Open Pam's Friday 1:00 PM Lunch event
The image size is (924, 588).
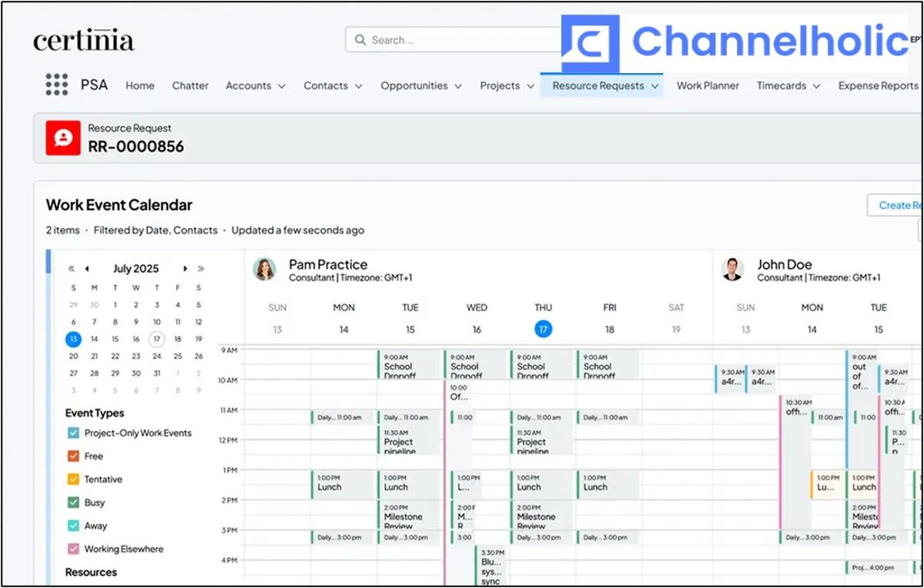[608, 485]
